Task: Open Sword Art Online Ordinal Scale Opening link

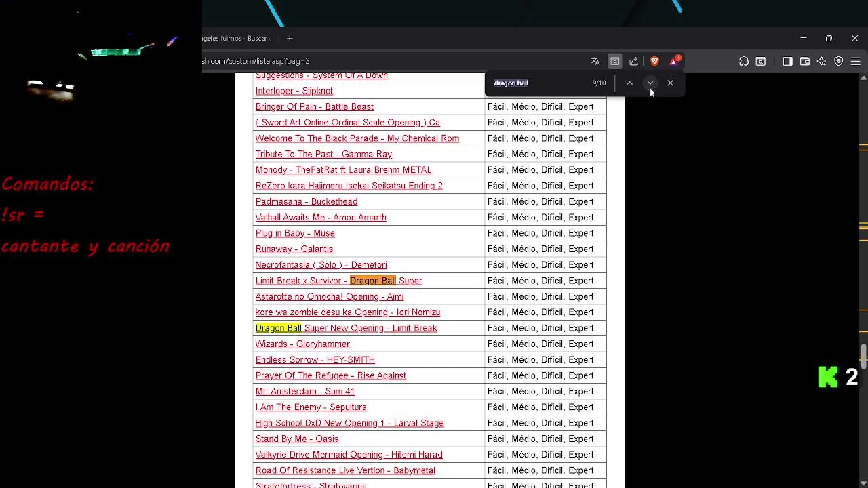Action: tap(348, 123)
